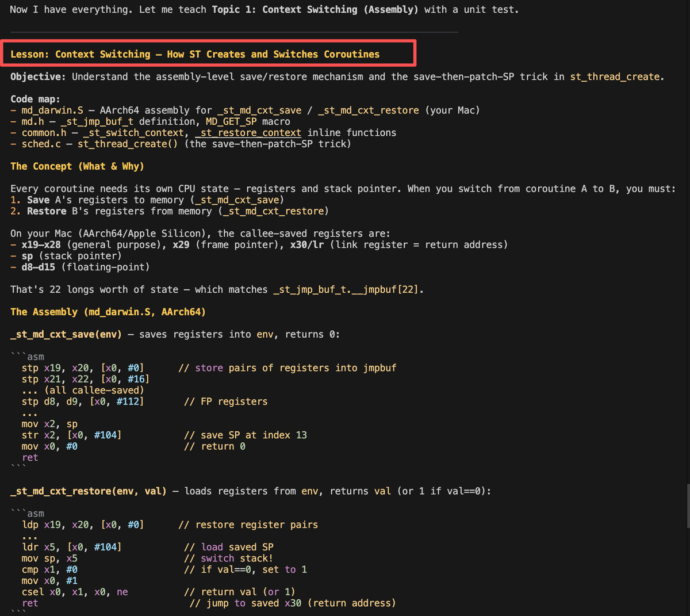Click the comment "// restore register pairs"
Image resolution: width=690 pixels, height=616 pixels.
[x=248, y=525]
